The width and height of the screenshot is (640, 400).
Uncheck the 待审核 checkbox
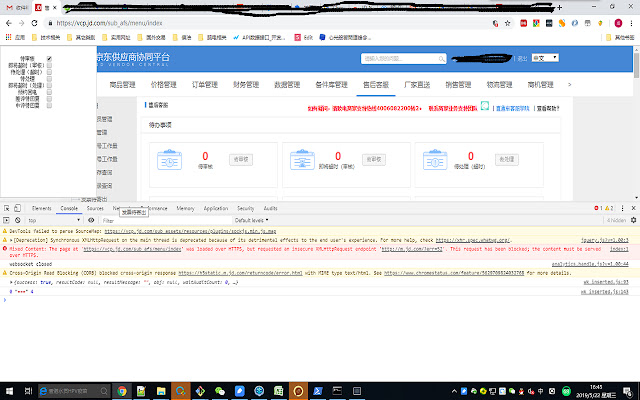49,59
